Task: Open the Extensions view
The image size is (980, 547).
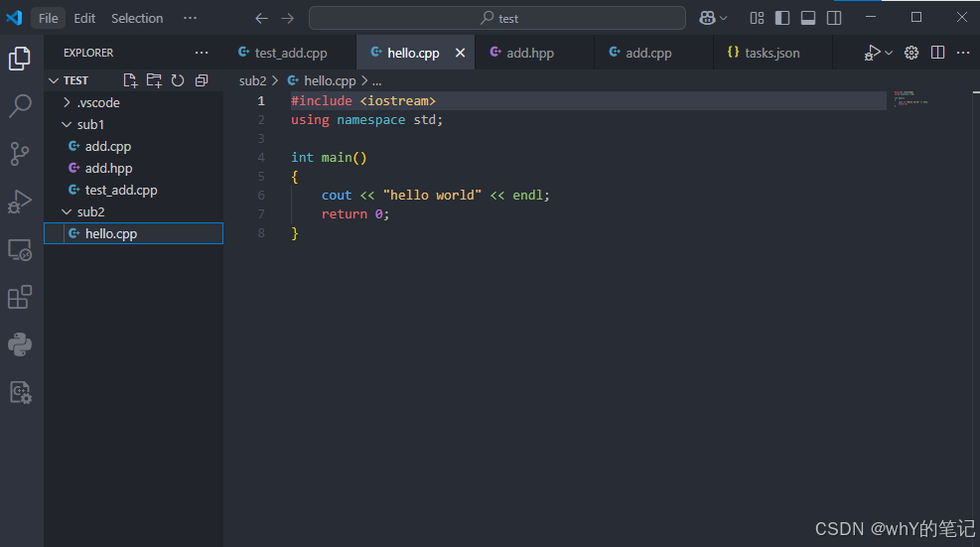Action: point(20,297)
